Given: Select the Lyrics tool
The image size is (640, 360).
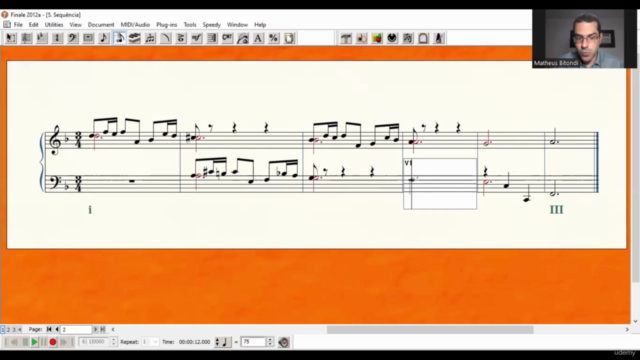Looking at the screenshot, I should 243,38.
